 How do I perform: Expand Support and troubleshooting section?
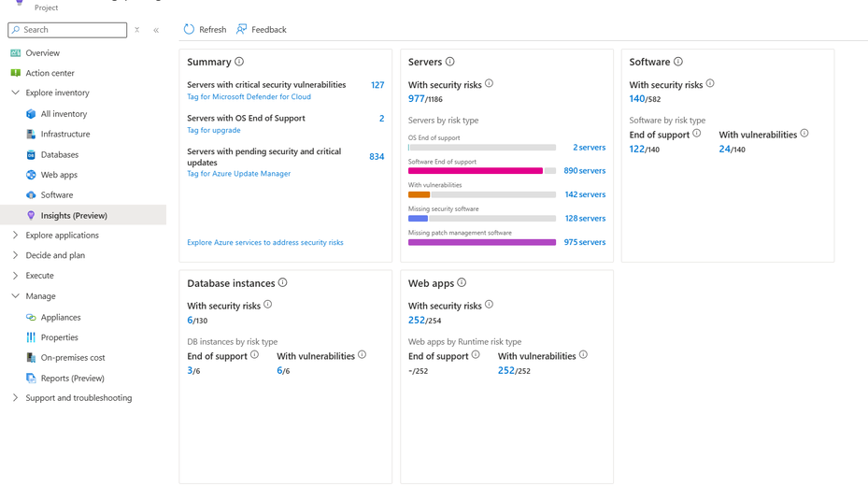15,398
